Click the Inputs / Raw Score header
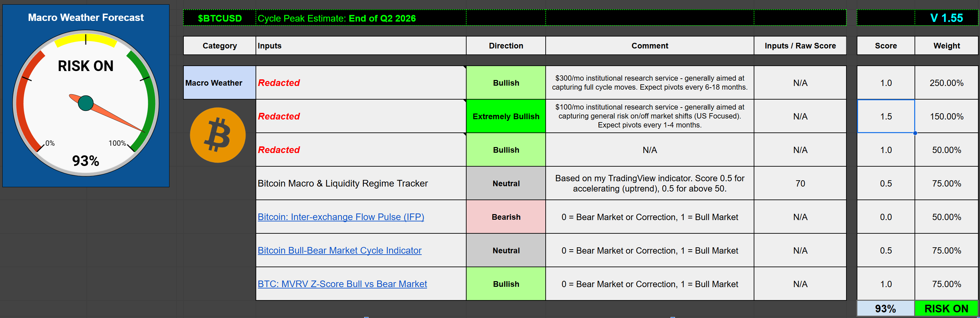Screen dimensions: 980x318 click(x=800, y=45)
